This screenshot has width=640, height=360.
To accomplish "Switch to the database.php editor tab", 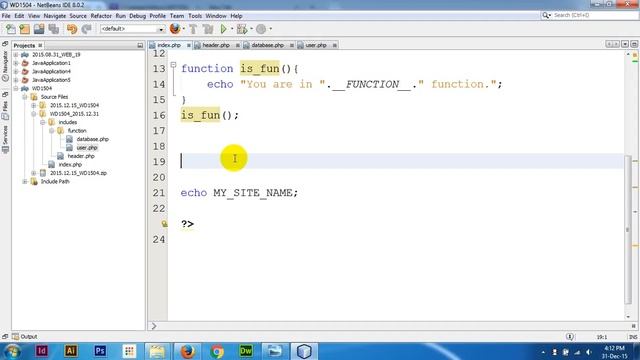I will point(267,45).
